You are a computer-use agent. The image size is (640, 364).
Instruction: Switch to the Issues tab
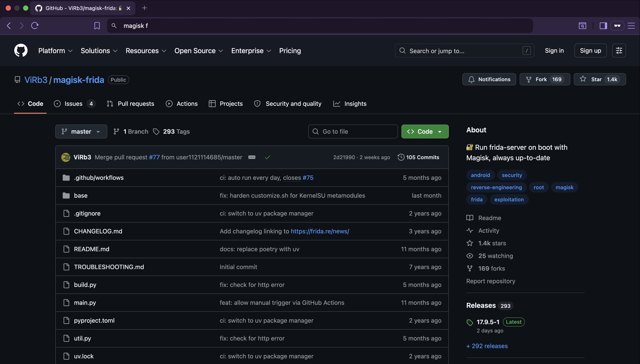pos(74,103)
